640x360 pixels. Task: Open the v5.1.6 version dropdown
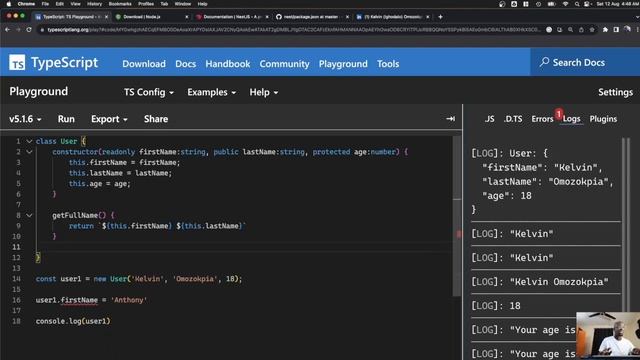25,119
